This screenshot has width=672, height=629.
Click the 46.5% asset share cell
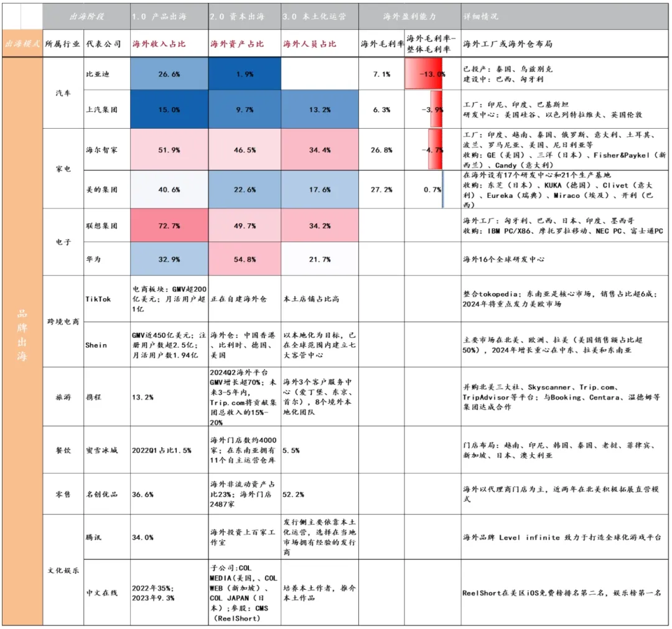tap(245, 149)
